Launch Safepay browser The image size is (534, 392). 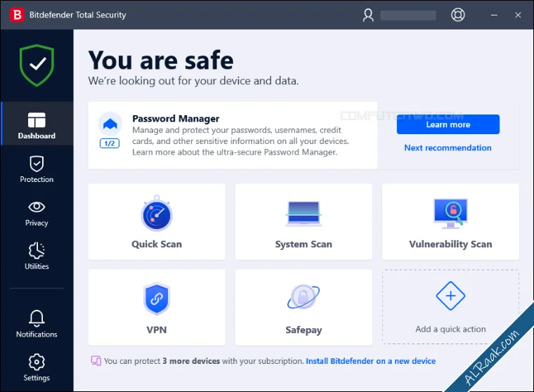point(304,308)
